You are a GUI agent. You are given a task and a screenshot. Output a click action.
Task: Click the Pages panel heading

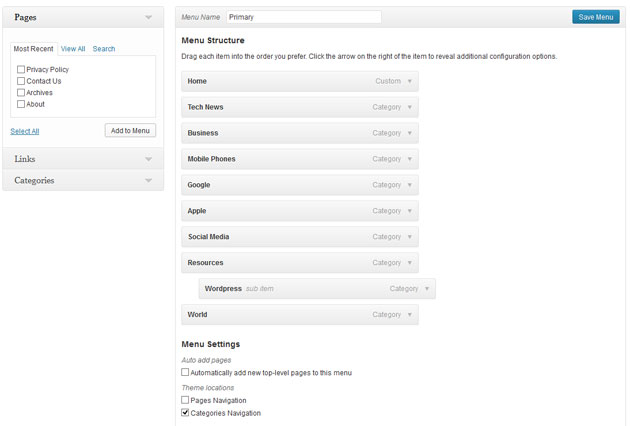tap(25, 17)
